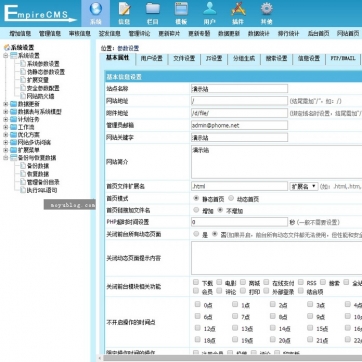
Task: Open the 信息 notepad icon
Action: pyautogui.click(x=124, y=9)
